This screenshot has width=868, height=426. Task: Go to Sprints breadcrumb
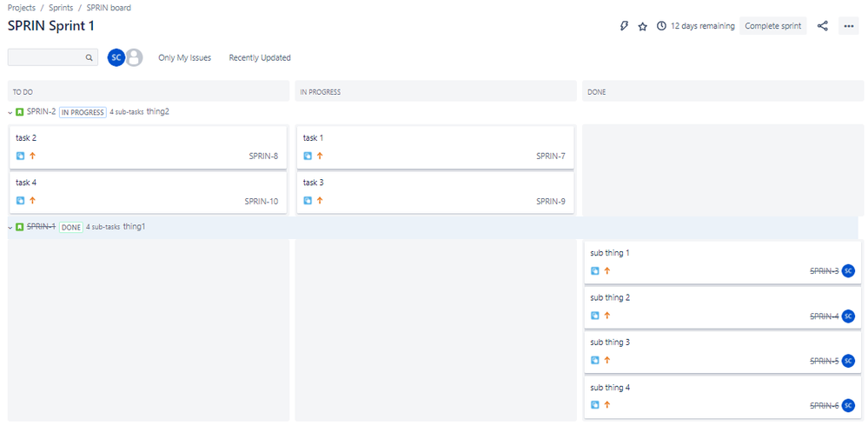(61, 8)
